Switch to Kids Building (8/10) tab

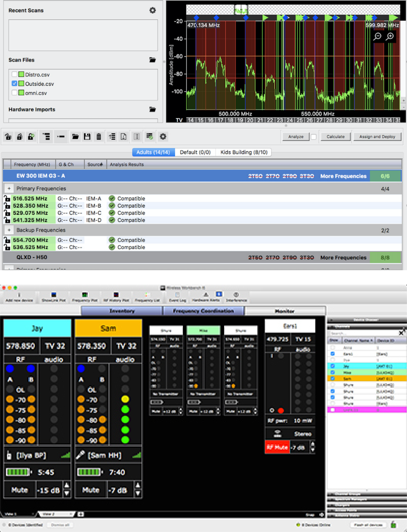(244, 152)
